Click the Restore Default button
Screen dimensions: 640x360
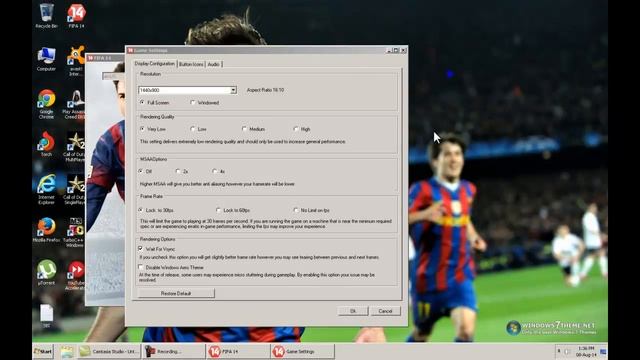(x=176, y=293)
